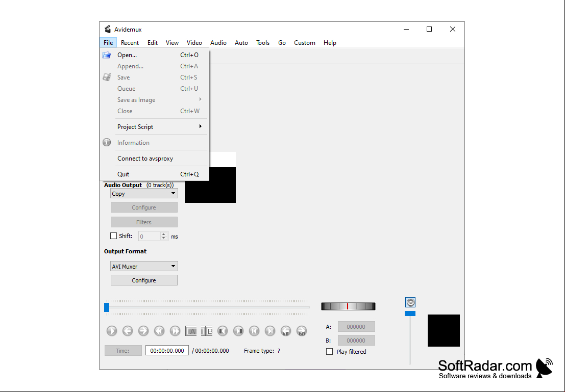Select Connect to avsproxy
The image size is (565, 392).
155,159
